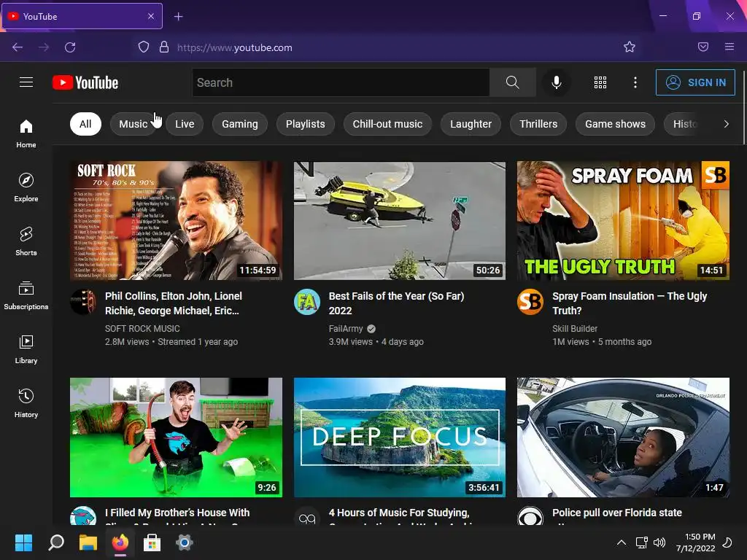747x560 pixels.
Task: Open Subscriptions in sidebar
Action: 26,296
